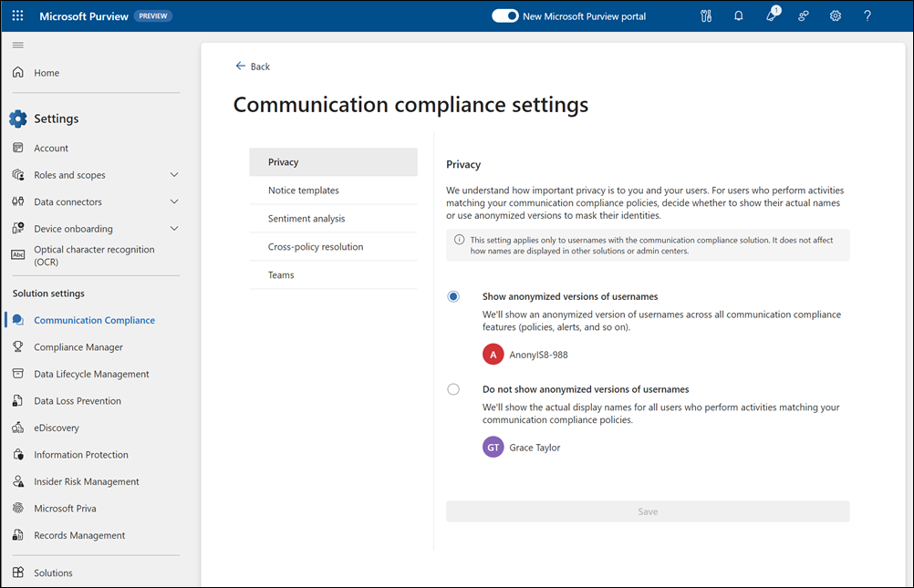Viewport: 914px width, 588px height.
Task: Open Optical character recognition (OCR) settings
Action: [x=94, y=255]
